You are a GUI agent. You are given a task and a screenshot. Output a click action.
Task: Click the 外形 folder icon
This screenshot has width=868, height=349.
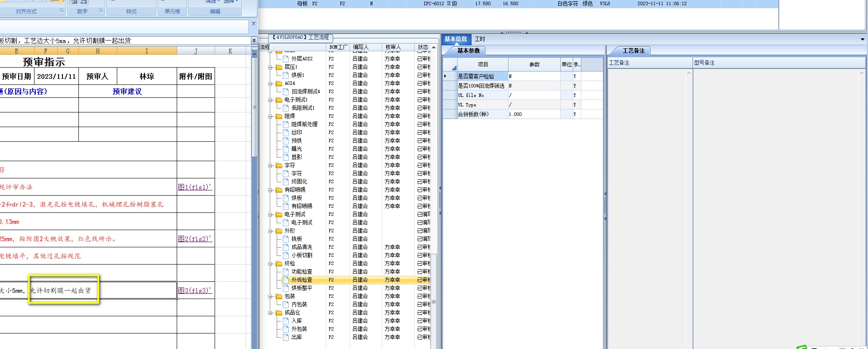click(279, 231)
